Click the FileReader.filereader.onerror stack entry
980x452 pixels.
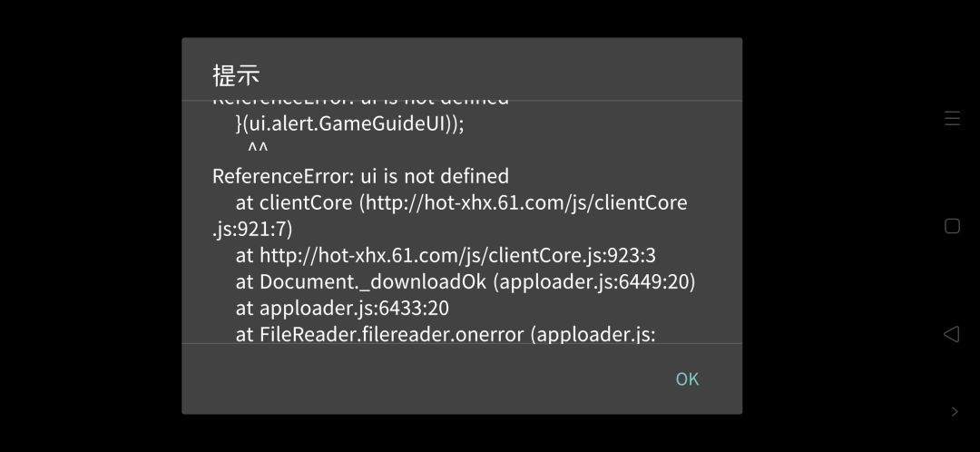click(x=391, y=335)
